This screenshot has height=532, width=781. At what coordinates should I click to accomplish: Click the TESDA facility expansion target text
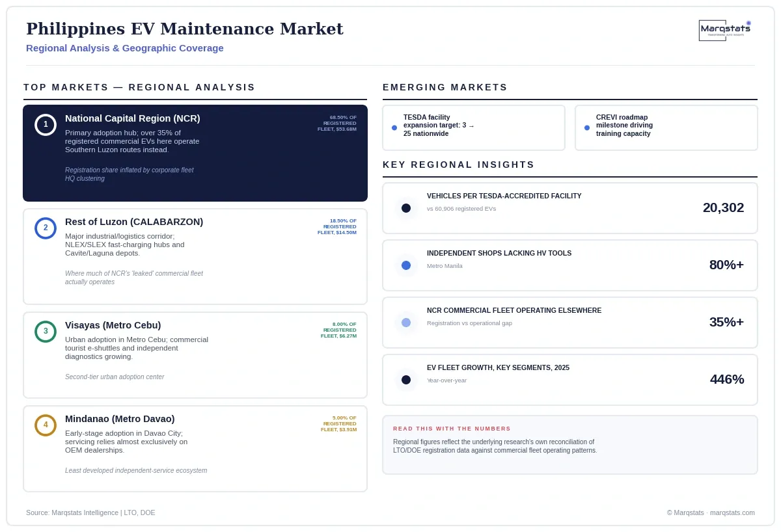coord(439,126)
